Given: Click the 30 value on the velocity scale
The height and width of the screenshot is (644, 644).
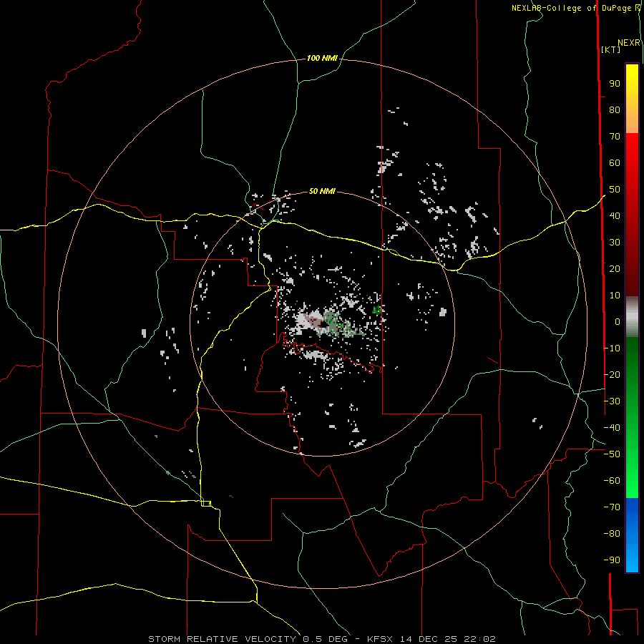Looking at the screenshot, I should click(x=615, y=243).
